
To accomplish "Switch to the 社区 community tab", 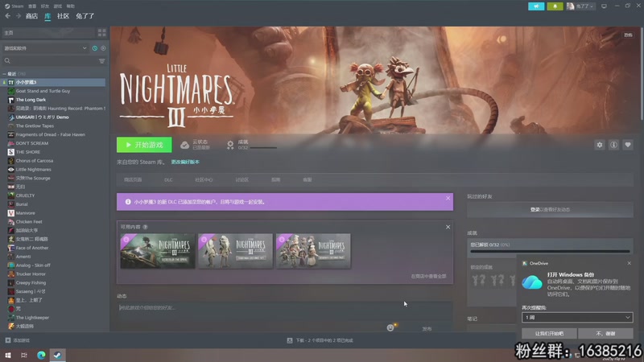I will (x=63, y=16).
